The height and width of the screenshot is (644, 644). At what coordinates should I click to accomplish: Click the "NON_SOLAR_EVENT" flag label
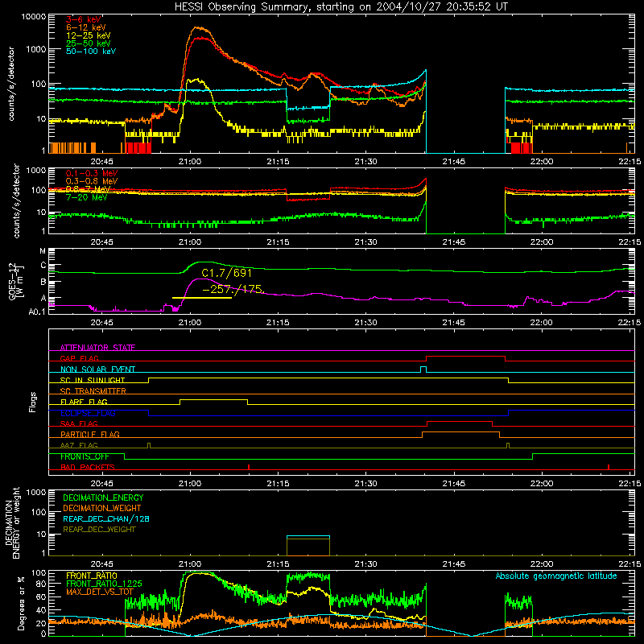(x=97, y=369)
